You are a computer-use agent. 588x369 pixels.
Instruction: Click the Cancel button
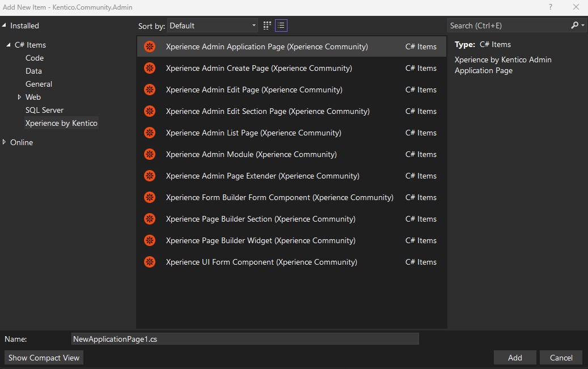(x=561, y=358)
